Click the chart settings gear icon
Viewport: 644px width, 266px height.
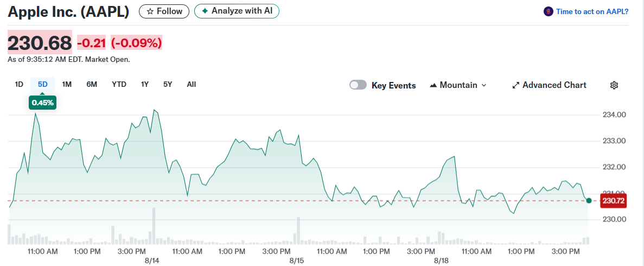coord(614,85)
